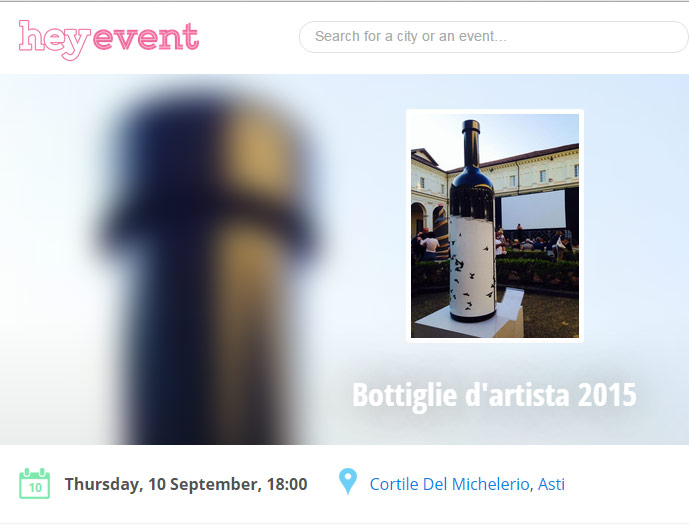Open the Cortile Del Michelerio venue link
The height and width of the screenshot is (527, 689).
pos(449,484)
